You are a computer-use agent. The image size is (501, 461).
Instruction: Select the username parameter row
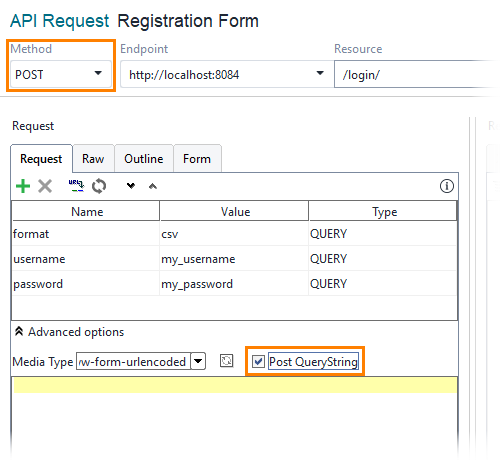point(234,259)
